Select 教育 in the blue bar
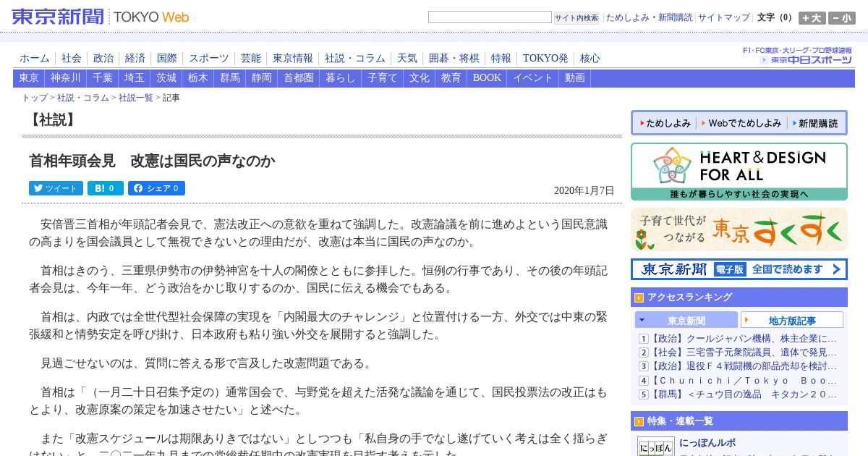868x456 pixels. (451, 78)
